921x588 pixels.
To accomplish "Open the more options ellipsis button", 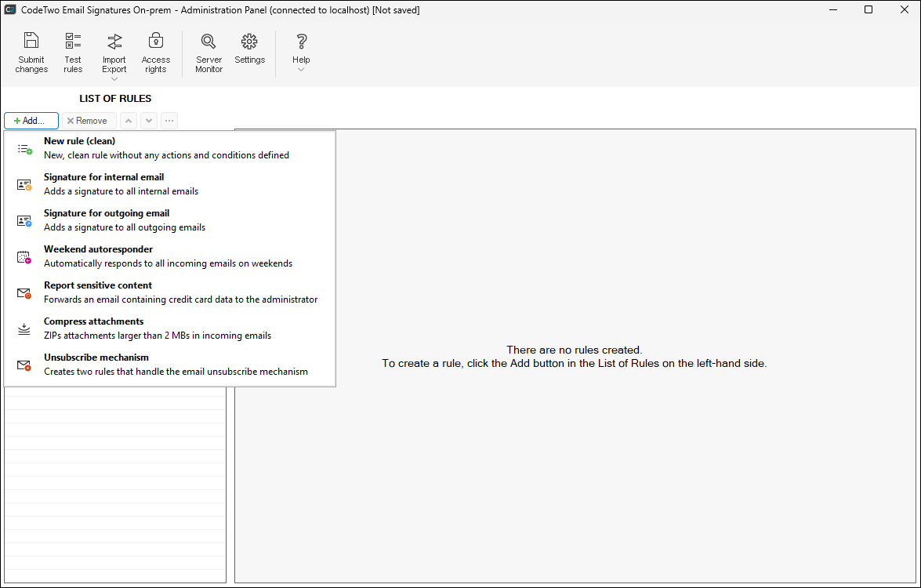I will click(x=169, y=121).
